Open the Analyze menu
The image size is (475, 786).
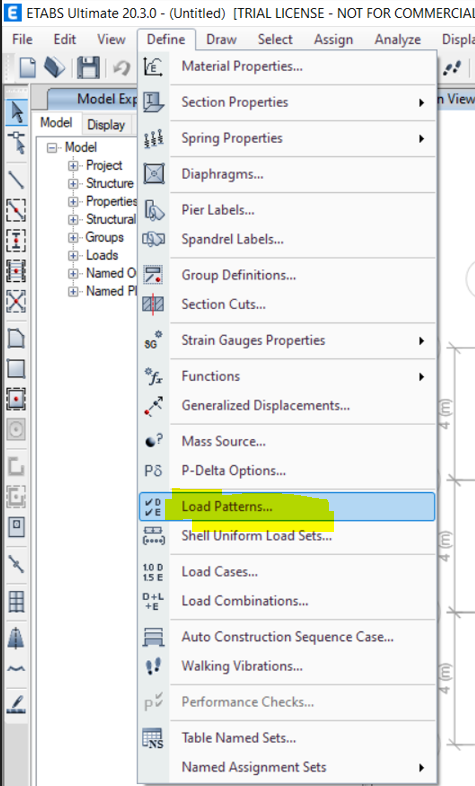[398, 40]
